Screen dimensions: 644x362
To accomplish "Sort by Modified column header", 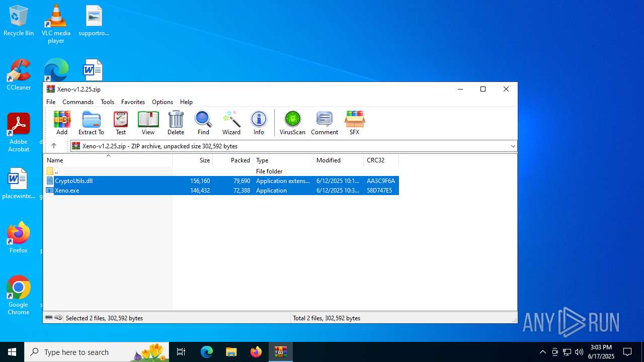I will 338,160.
